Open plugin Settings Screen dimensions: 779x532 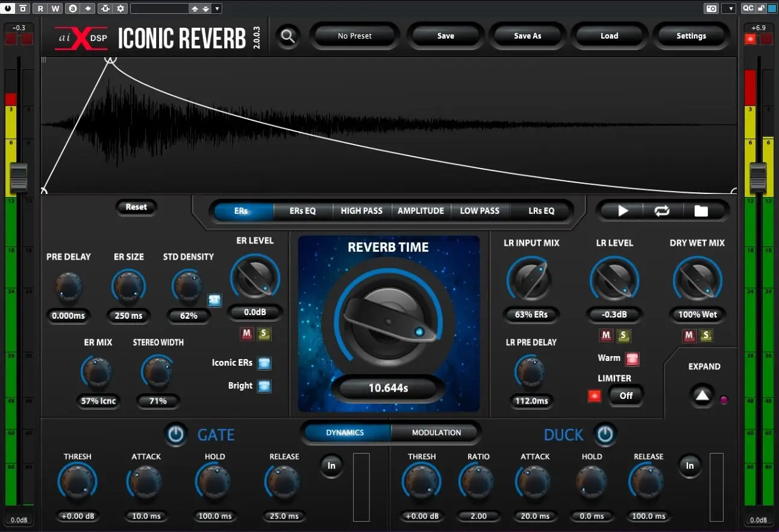[691, 36]
